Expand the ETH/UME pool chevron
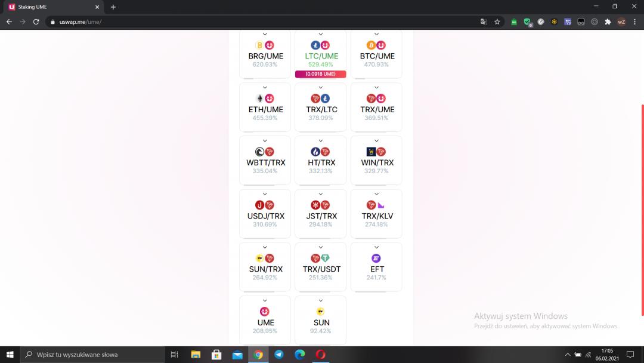The height and width of the screenshot is (363, 644). (265, 88)
